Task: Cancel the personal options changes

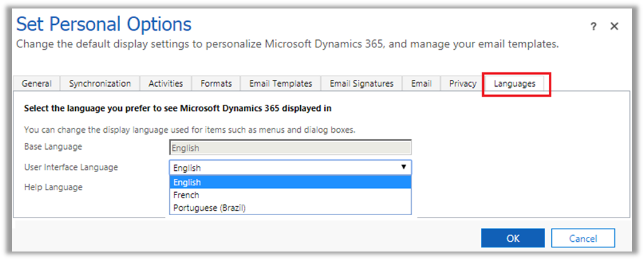Action: pyautogui.click(x=583, y=238)
